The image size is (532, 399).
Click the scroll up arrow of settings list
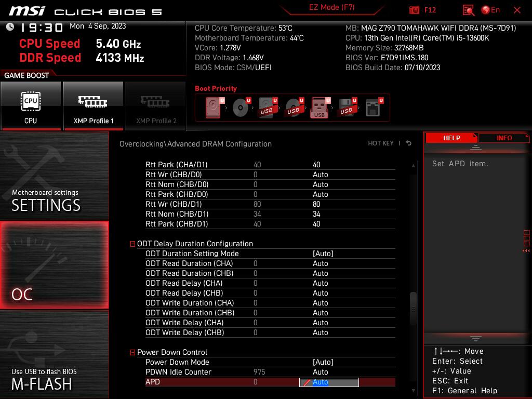[413, 166]
